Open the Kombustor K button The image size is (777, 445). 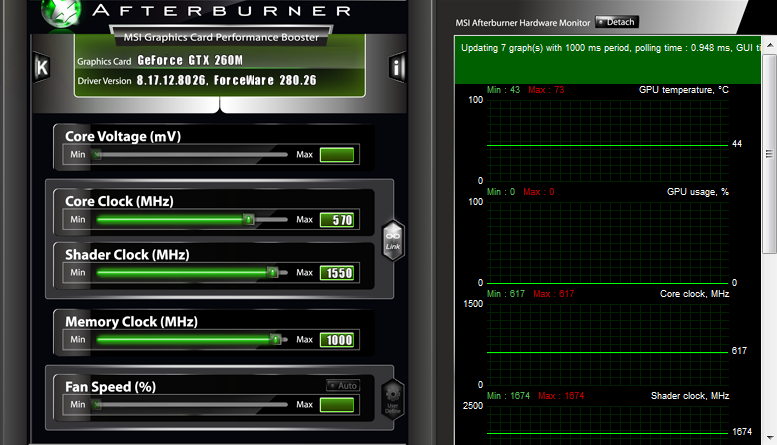(42, 67)
